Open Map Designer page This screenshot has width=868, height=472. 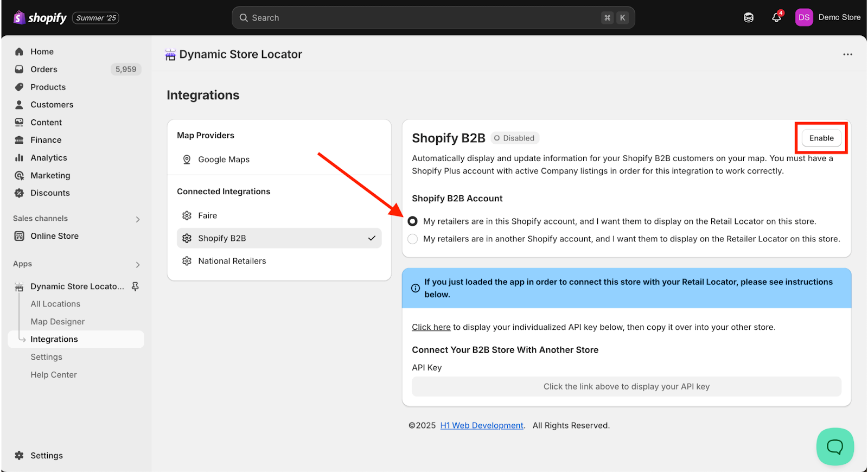click(x=58, y=322)
